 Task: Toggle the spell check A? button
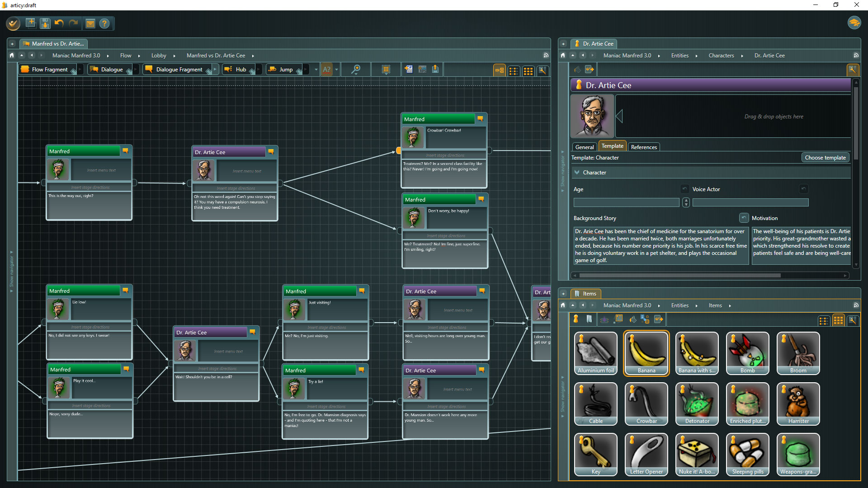click(326, 70)
